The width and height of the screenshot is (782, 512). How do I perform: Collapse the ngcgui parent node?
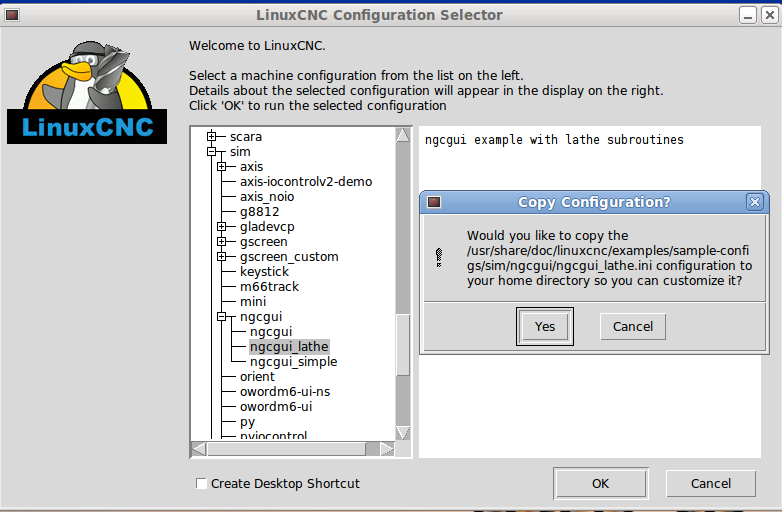[x=222, y=317]
